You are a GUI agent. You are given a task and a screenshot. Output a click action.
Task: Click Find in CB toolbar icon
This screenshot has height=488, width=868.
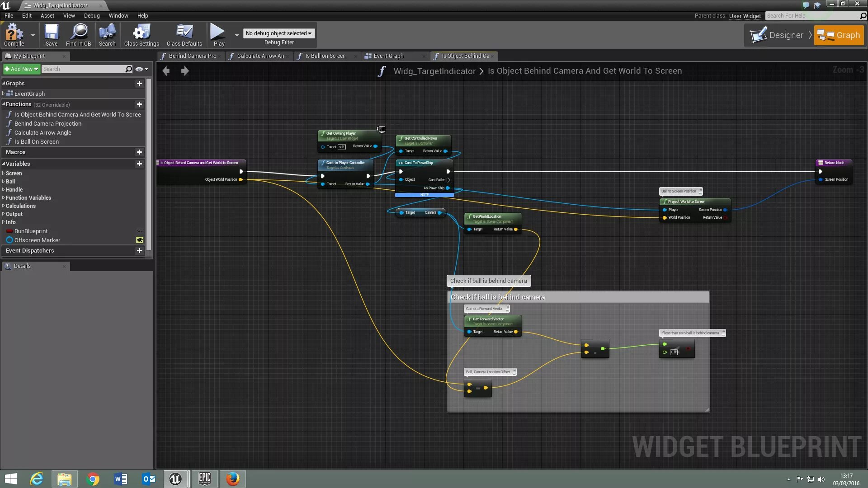click(78, 35)
